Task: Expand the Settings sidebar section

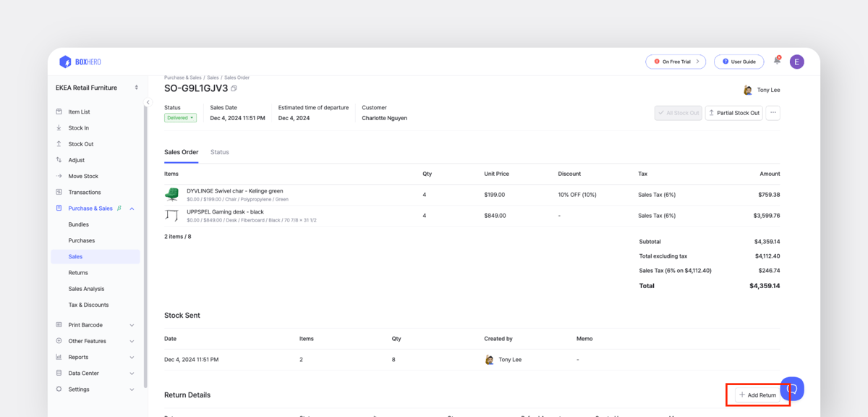Action: [95, 389]
